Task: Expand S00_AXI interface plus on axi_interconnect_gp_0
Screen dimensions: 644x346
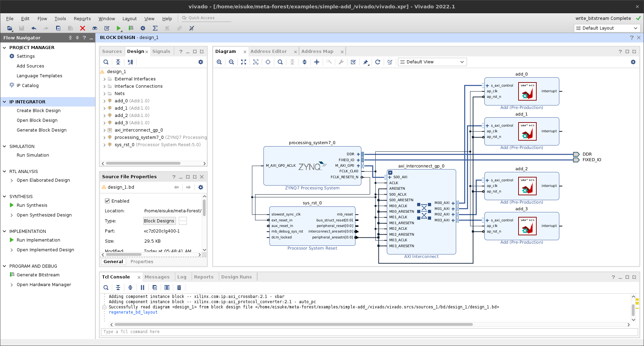Action: [390, 177]
